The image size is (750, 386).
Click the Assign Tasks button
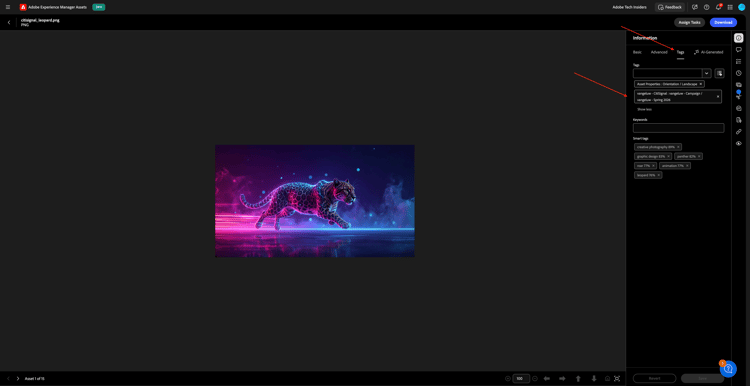click(x=689, y=22)
